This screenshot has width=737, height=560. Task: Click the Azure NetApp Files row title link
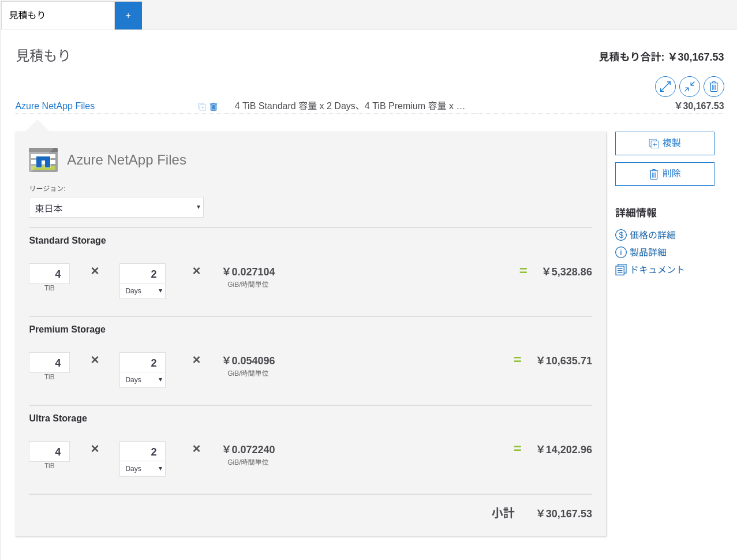(x=55, y=106)
